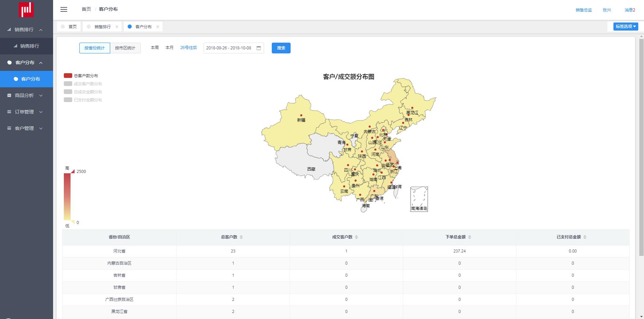
Task: Click the 黑龙江省 table cell
Action: [x=119, y=312]
